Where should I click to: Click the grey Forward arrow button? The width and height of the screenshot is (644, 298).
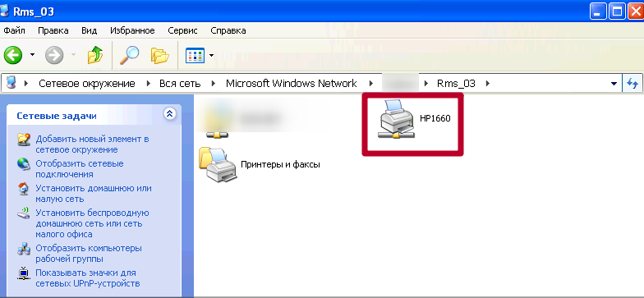54,54
